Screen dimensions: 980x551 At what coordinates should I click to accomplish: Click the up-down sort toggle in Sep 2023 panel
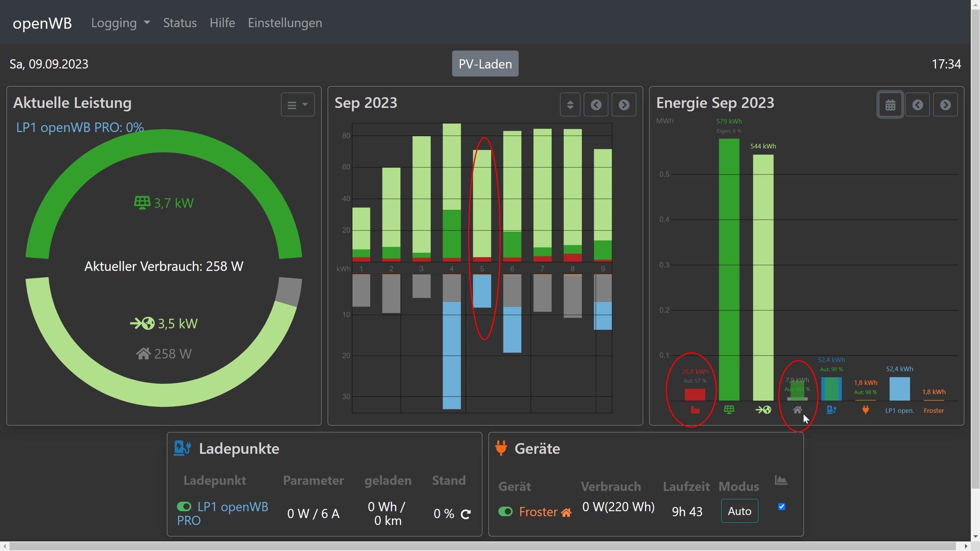[x=570, y=104]
